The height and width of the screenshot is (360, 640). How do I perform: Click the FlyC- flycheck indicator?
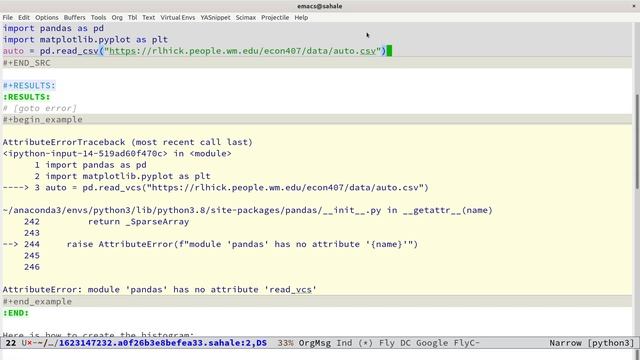pos(467,343)
